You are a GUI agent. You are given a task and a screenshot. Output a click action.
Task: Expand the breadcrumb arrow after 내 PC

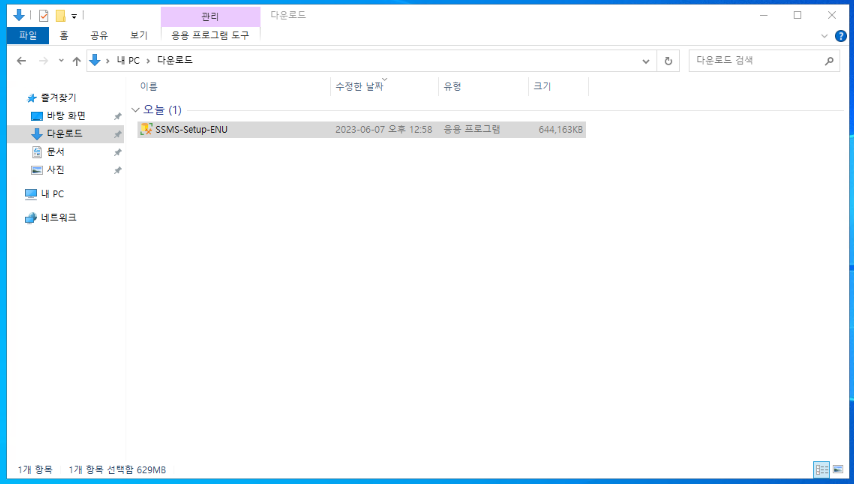click(148, 61)
